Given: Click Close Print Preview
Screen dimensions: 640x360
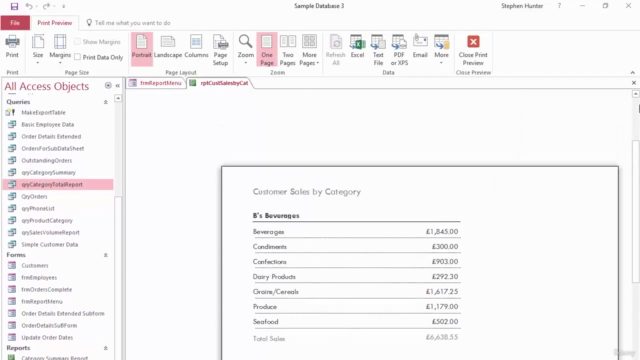Looking at the screenshot, I should coord(473,50).
